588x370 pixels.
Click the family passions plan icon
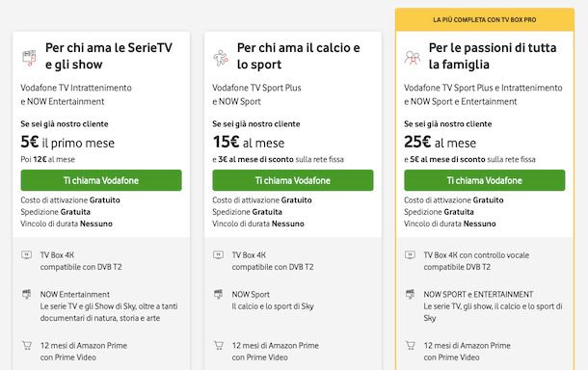pos(413,58)
